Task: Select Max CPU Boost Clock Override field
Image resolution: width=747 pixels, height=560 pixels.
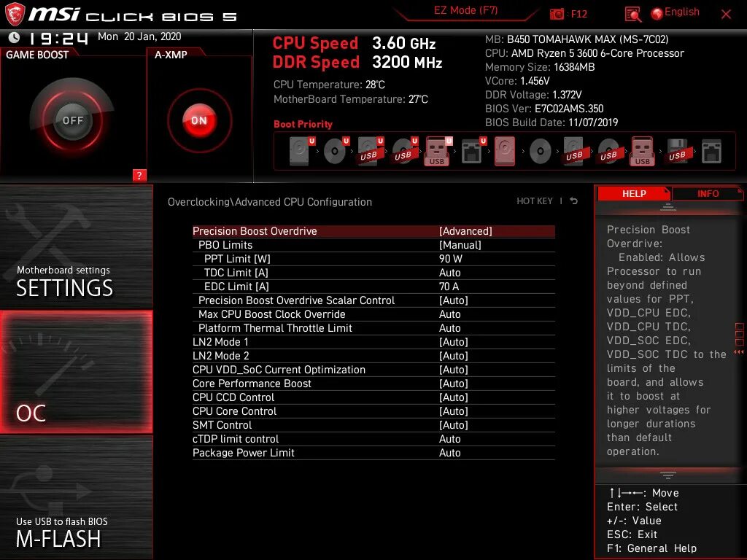Action: [373, 314]
